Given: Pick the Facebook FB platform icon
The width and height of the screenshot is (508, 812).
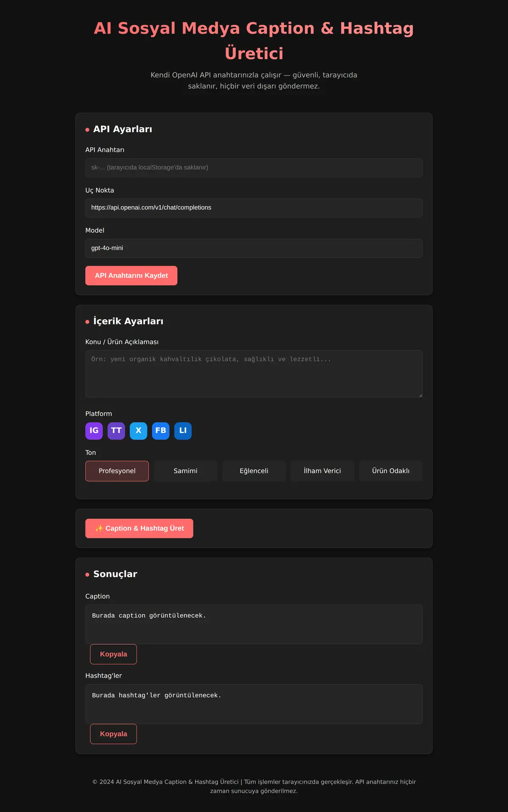Looking at the screenshot, I should 161,431.
